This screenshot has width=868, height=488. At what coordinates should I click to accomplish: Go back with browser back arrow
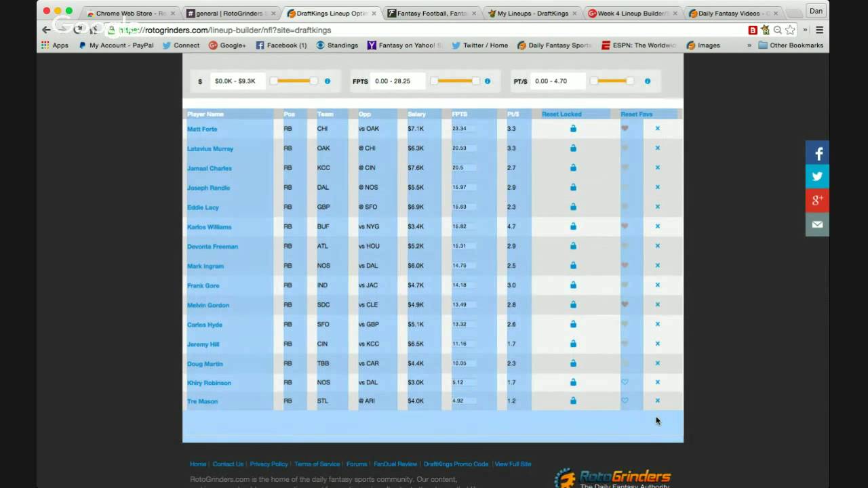tap(46, 30)
